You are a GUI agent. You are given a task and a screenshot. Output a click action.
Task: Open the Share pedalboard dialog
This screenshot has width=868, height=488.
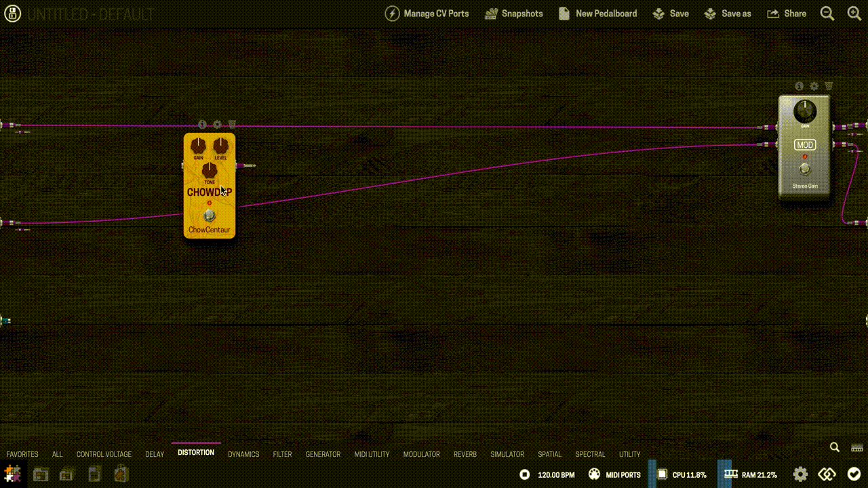pos(787,14)
